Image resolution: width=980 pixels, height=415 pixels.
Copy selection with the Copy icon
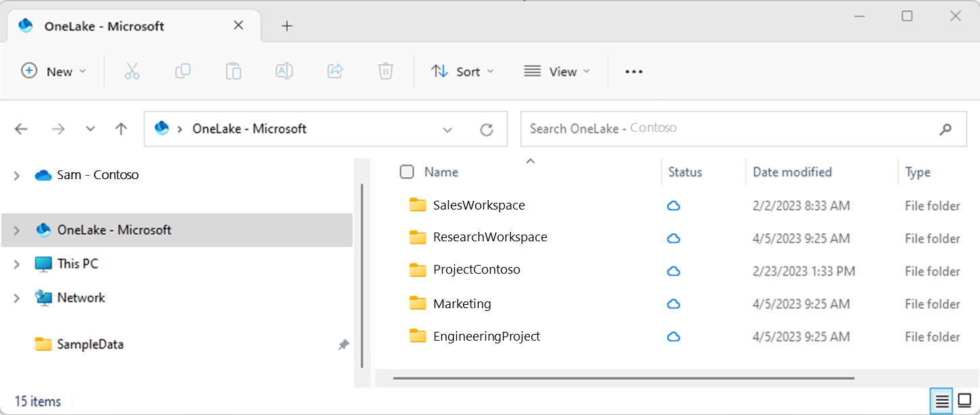[x=183, y=71]
